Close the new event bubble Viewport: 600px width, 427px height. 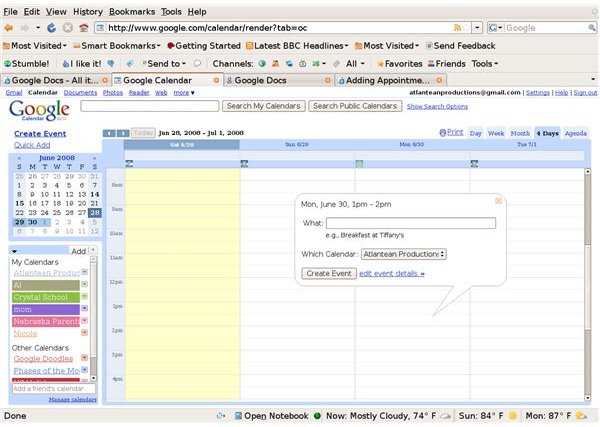498,200
